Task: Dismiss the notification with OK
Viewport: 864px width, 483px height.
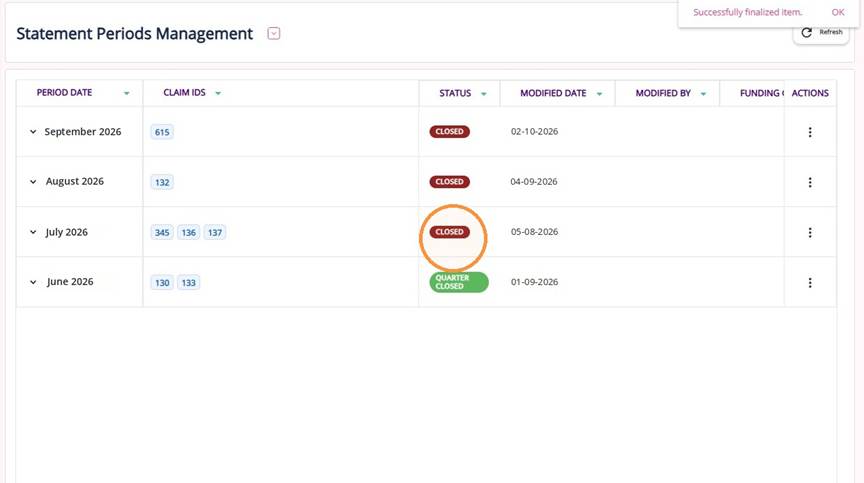Action: (838, 12)
